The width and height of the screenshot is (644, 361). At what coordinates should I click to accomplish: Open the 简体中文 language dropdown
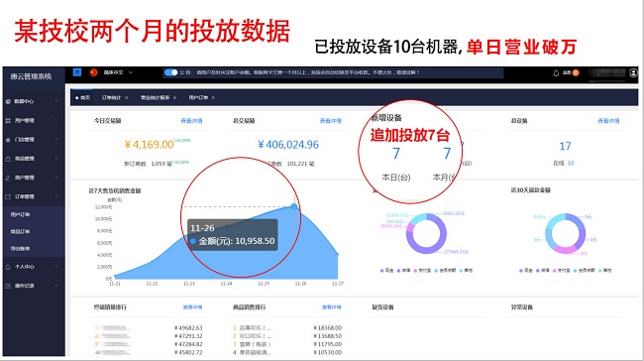coord(118,72)
